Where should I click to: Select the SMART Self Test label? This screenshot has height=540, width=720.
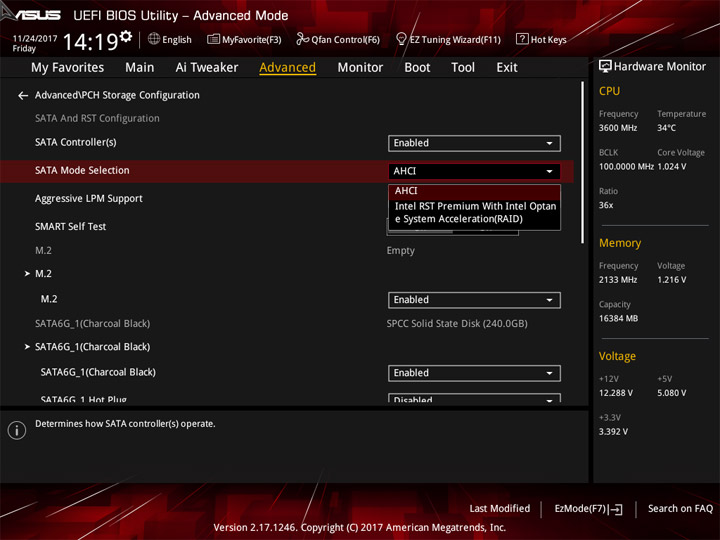pyautogui.click(x=70, y=226)
